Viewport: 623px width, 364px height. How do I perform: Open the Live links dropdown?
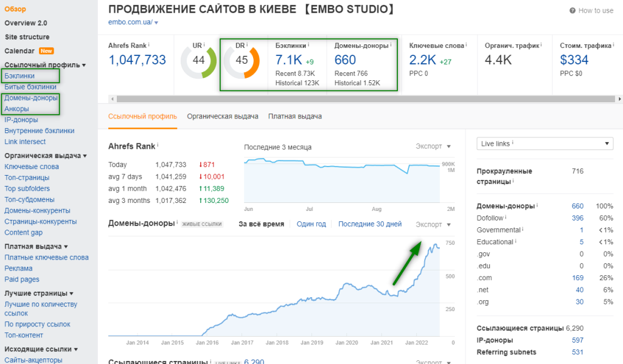coord(545,143)
